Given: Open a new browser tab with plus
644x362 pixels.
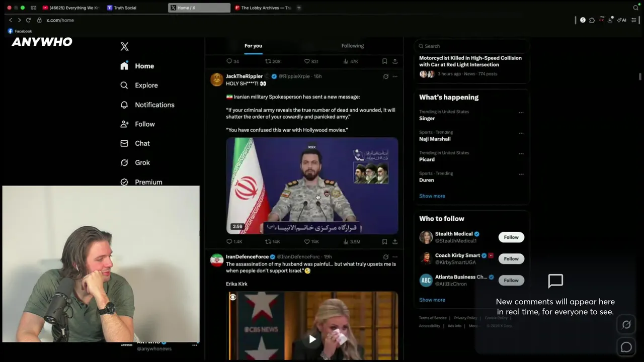Looking at the screenshot, I should click(x=299, y=8).
